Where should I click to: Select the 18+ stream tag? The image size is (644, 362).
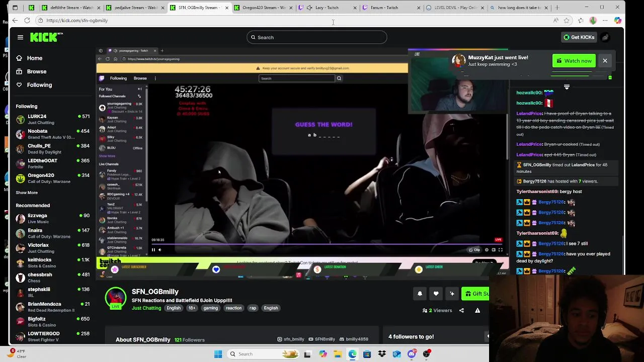click(192, 308)
